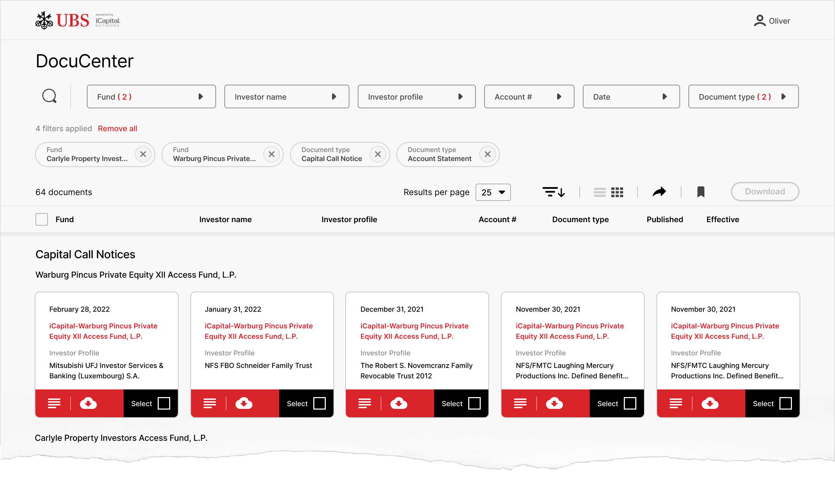Sort by the Effective column header
Screen dimensions: 835x504
[723, 219]
